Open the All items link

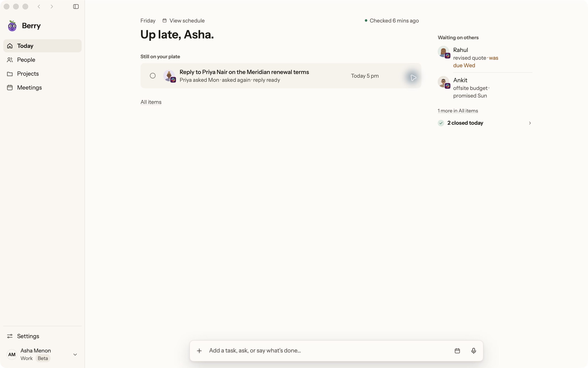151,102
